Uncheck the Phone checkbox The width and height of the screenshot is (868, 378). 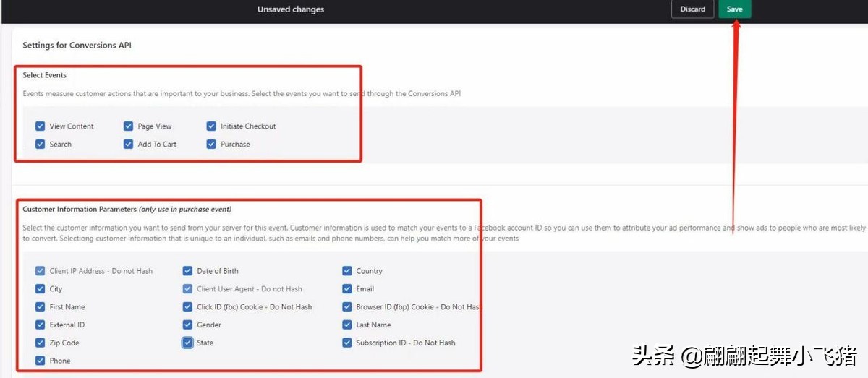click(41, 361)
